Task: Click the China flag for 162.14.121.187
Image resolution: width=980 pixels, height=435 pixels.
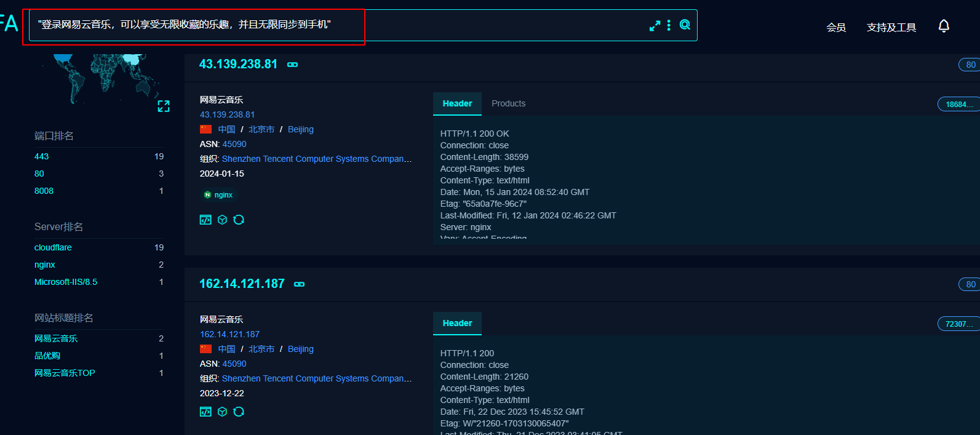Action: pyautogui.click(x=205, y=349)
